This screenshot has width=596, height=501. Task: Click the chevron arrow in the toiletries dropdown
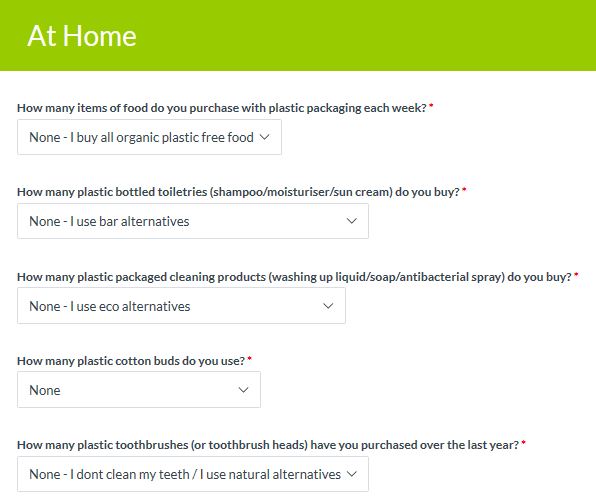coord(352,221)
